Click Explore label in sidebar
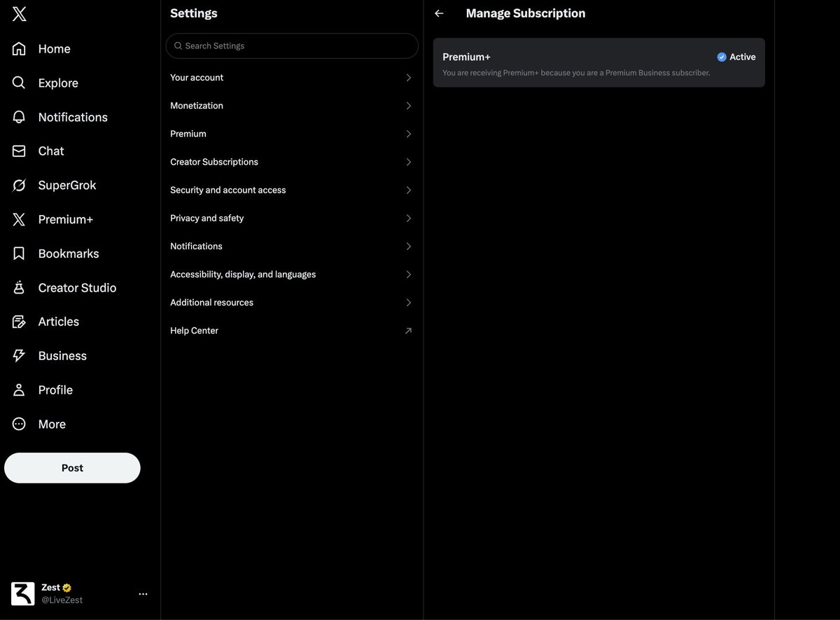840x620 pixels. [x=58, y=83]
